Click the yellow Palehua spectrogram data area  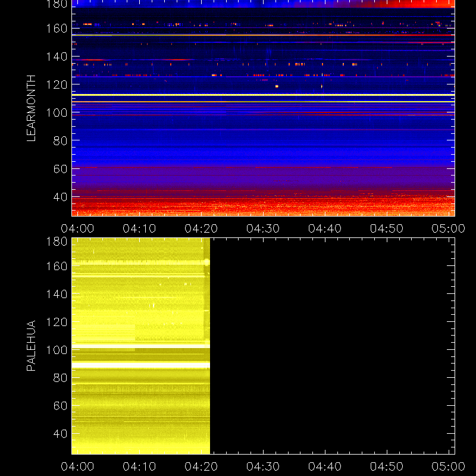141,346
